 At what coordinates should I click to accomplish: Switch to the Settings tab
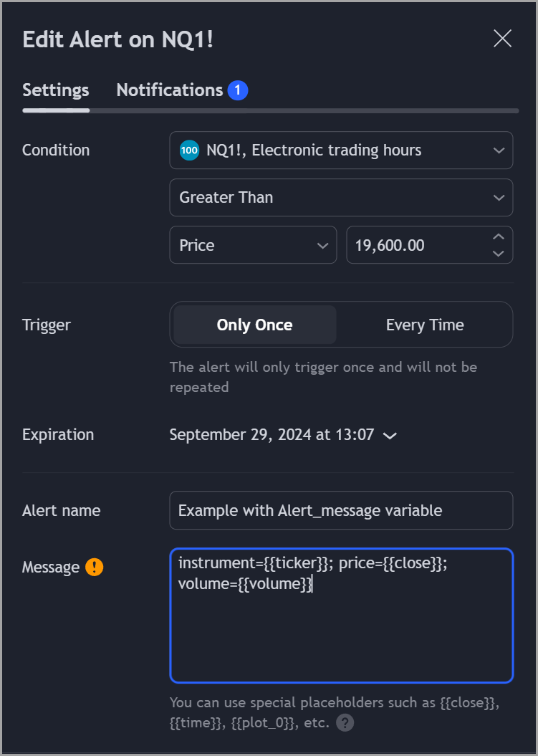point(55,90)
